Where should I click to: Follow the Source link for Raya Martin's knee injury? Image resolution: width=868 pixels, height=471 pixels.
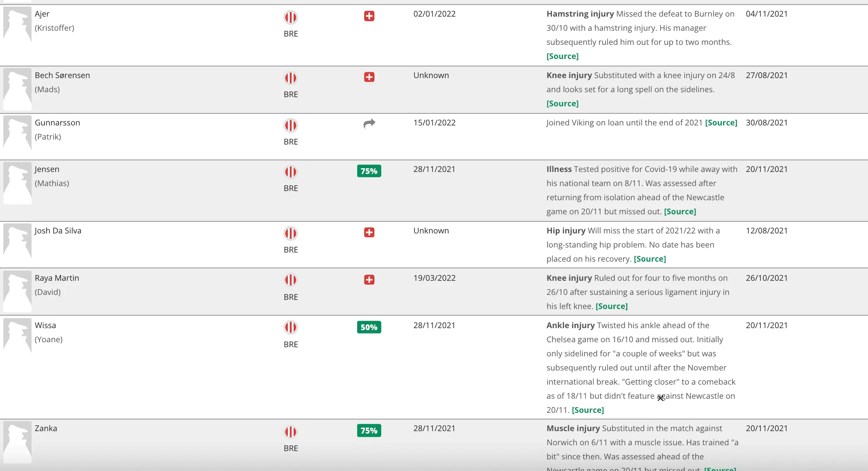[611, 306]
